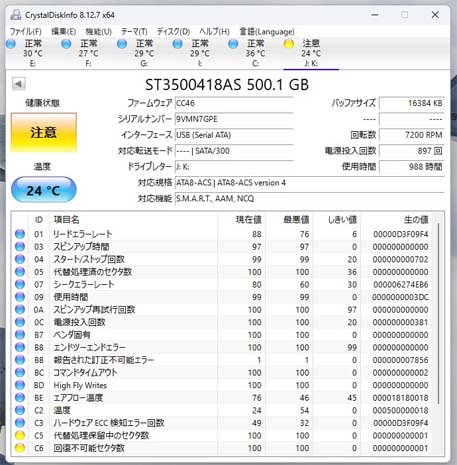Select the 回復不可能セクタ数 row
Image resolution: width=457 pixels, height=465 pixels.
tap(222, 448)
